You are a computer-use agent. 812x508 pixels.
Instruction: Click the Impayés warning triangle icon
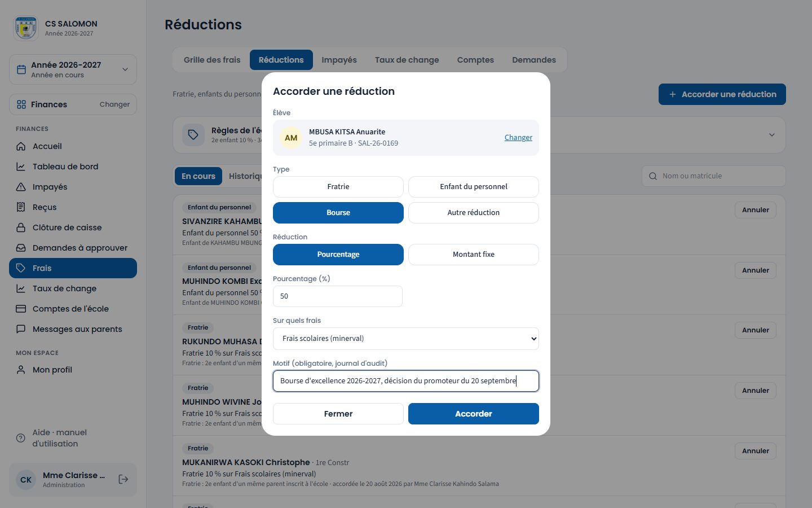pos(21,187)
